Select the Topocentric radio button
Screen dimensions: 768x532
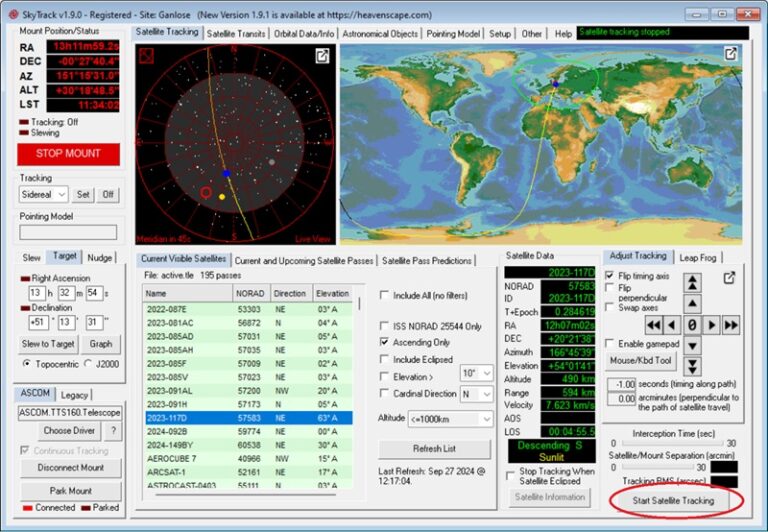27,363
